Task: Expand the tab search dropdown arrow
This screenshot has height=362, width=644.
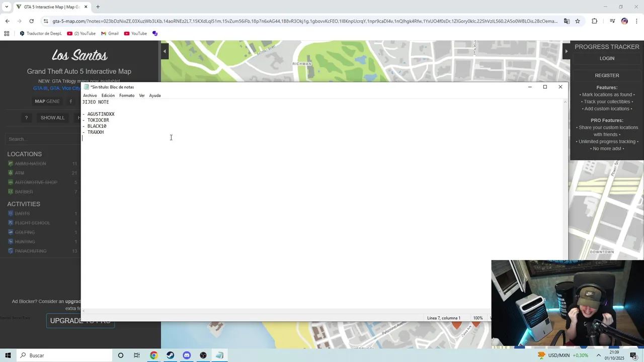Action: (x=7, y=7)
